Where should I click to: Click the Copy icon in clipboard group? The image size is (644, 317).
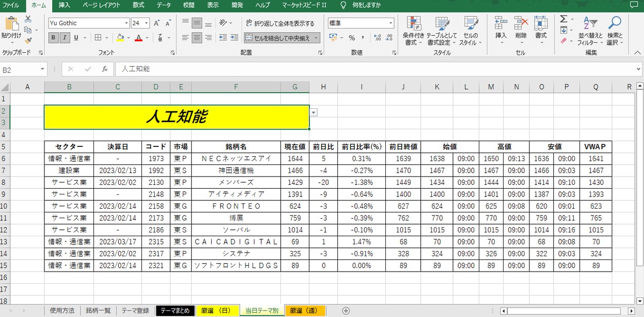27,30
